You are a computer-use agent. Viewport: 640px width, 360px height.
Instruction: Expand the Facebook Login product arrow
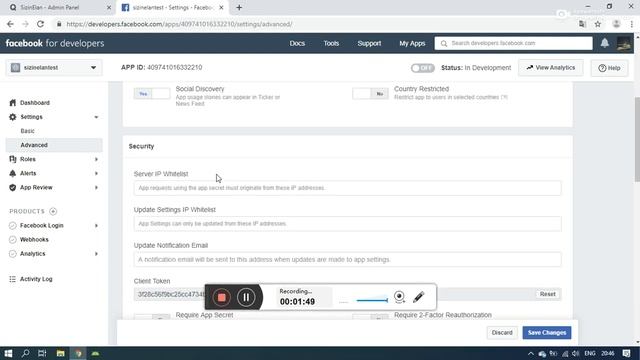(96, 226)
